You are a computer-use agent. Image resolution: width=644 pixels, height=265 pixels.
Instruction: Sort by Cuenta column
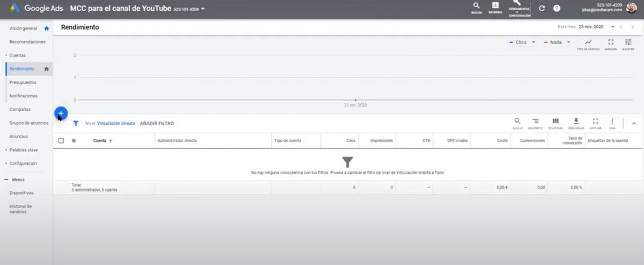[103, 141]
